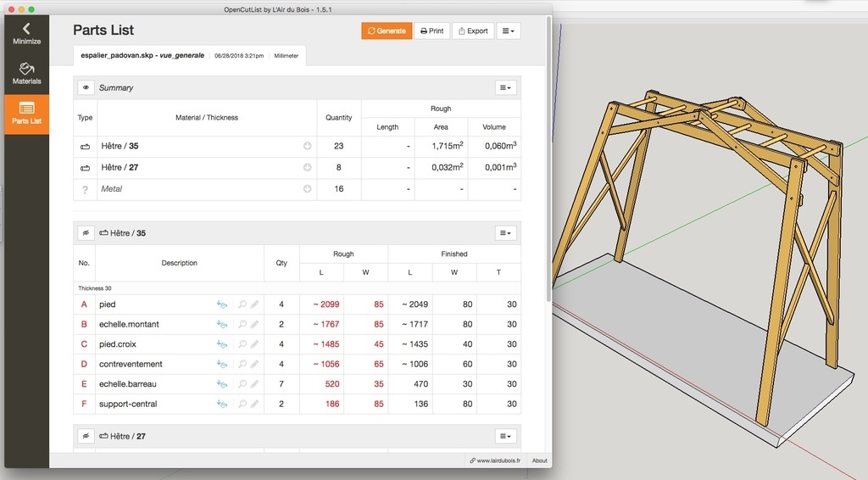Edit pied.croix with pencil icon
868x480 pixels.
[x=254, y=344]
